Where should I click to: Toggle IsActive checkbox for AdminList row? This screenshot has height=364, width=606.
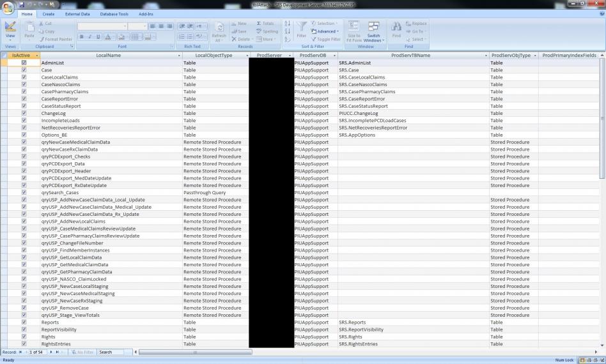tap(24, 63)
